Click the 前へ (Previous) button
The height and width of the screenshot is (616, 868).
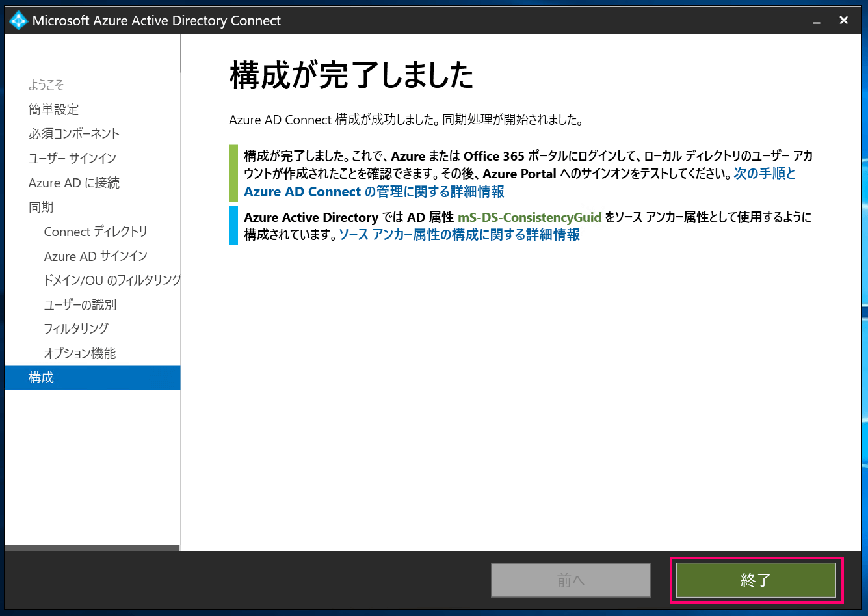pyautogui.click(x=570, y=580)
